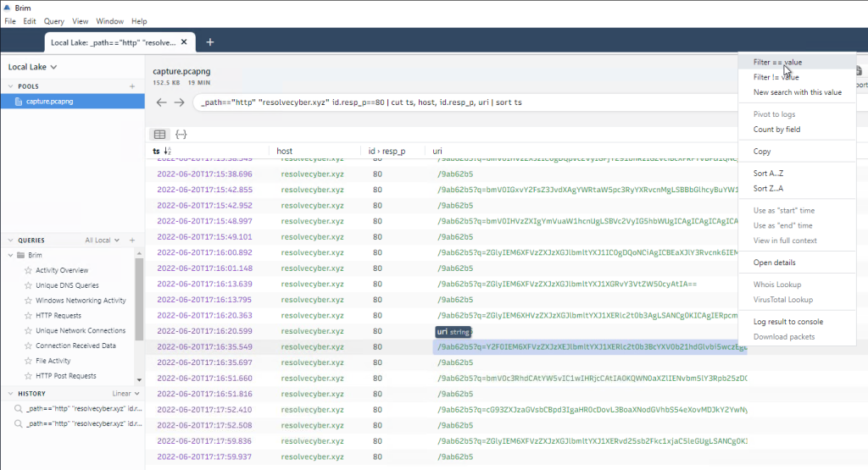Switch to table view of results
This screenshot has height=470, width=868.
pos(159,135)
